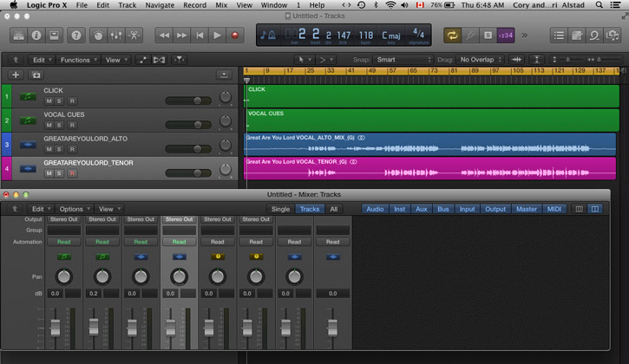This screenshot has height=364, width=629.
Task: Open the pointer tool menu
Action: 305,60
